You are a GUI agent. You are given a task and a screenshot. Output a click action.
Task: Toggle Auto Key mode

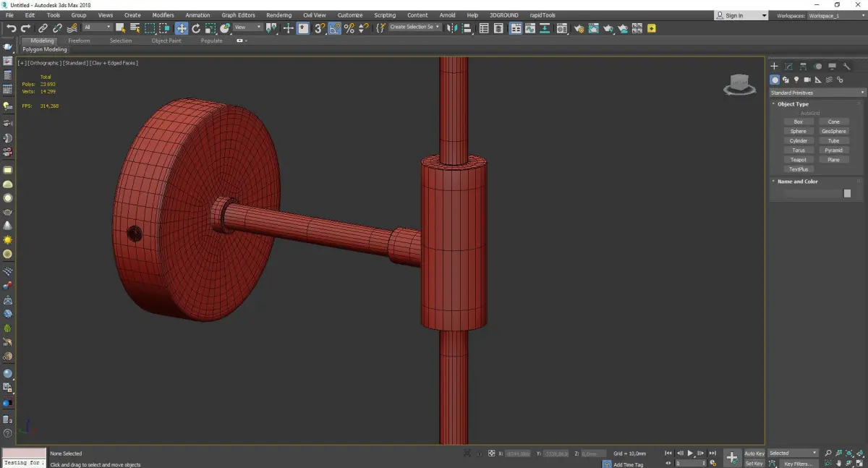(x=754, y=454)
